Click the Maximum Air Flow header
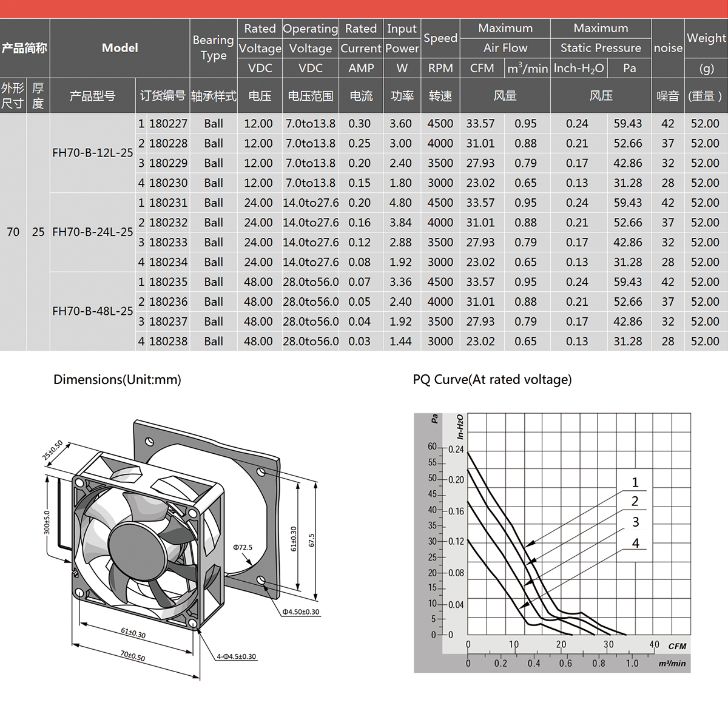 click(505, 38)
